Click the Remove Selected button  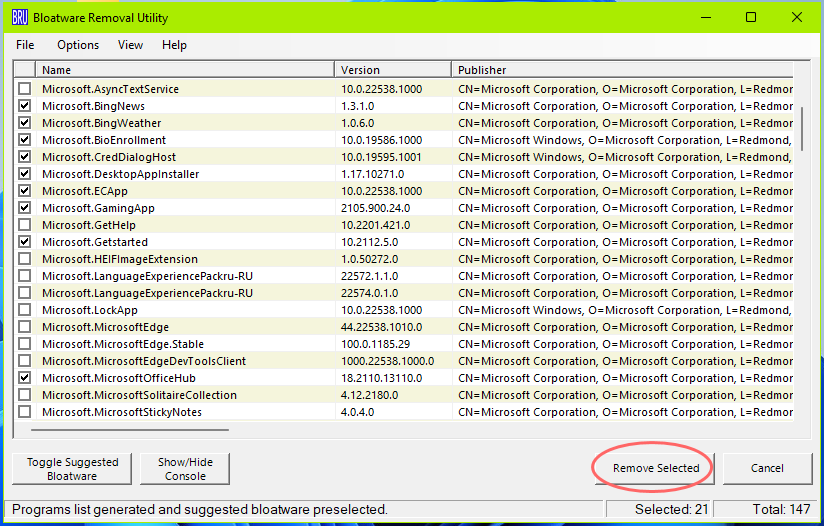click(x=655, y=468)
